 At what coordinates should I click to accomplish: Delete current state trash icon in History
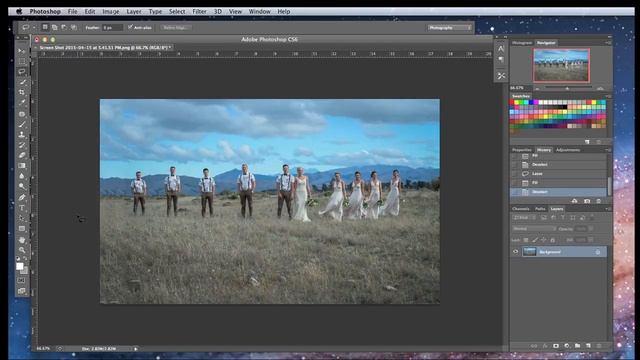(598, 201)
